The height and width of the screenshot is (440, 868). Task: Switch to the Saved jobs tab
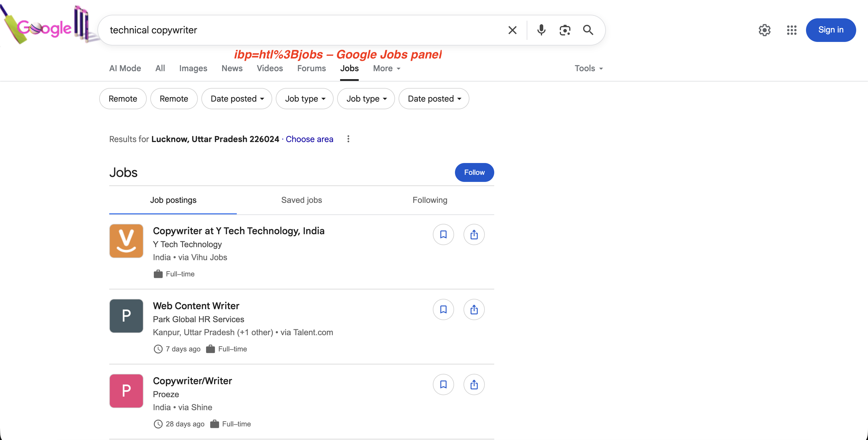[x=301, y=200]
